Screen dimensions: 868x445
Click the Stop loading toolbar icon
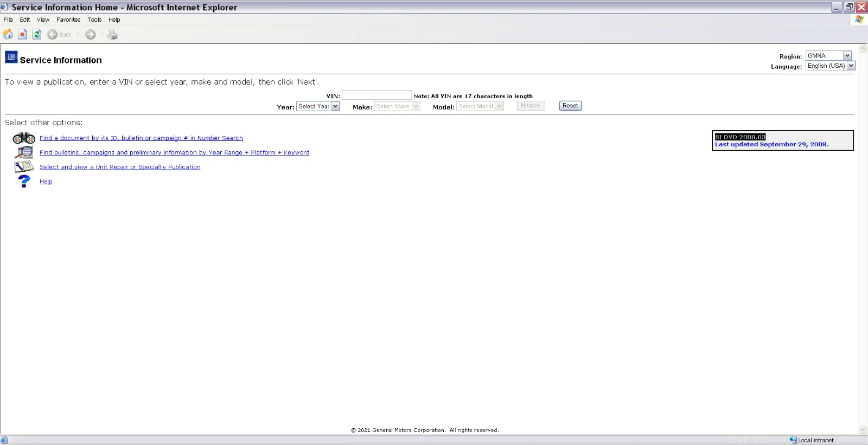click(x=22, y=35)
